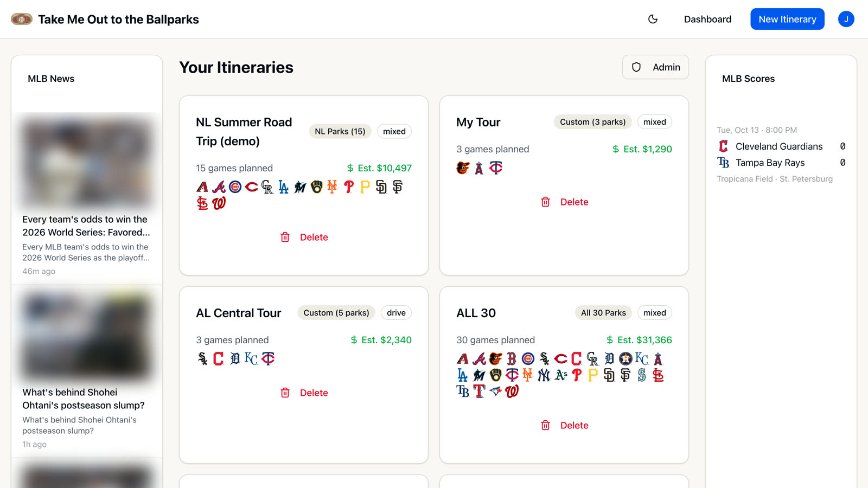
Task: Toggle dark mode with the moon icon
Action: click(x=653, y=19)
